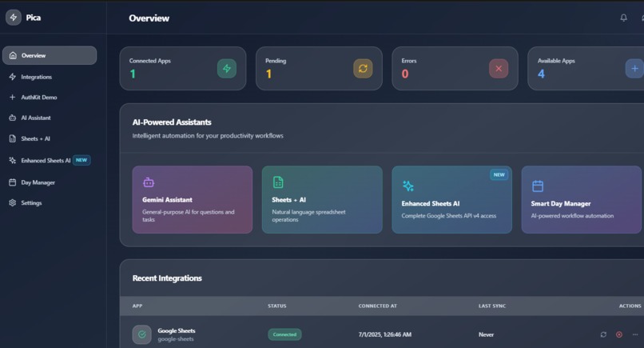
Task: Click the Sheets + AI document icon in sidebar
Action: pyautogui.click(x=13, y=138)
